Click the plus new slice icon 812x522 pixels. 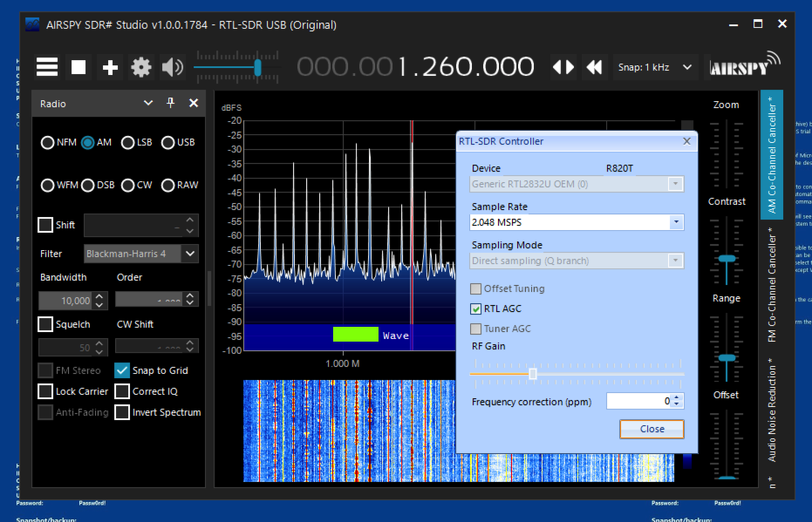click(x=110, y=67)
